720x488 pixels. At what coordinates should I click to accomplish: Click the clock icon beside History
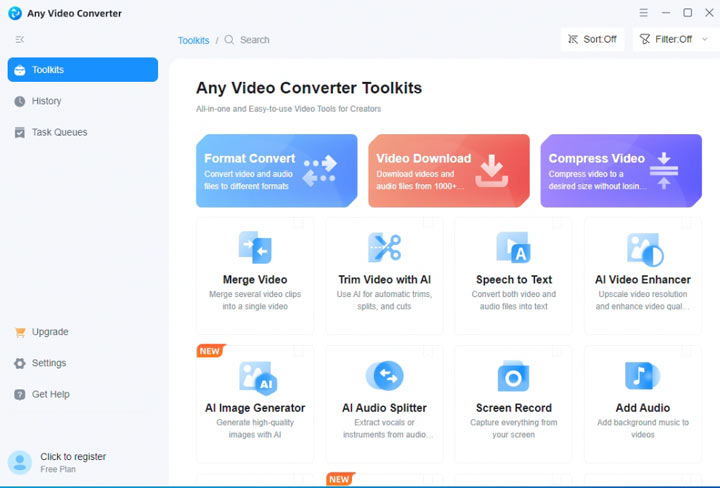tap(20, 101)
